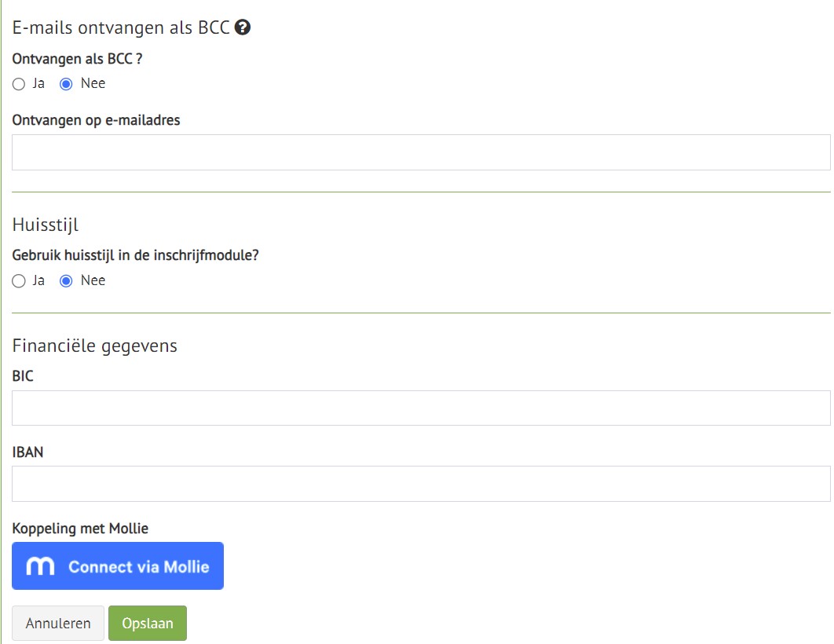Click the 'Huisstijl' section heading
Viewport: 834px width, 644px height.
pyautogui.click(x=46, y=225)
